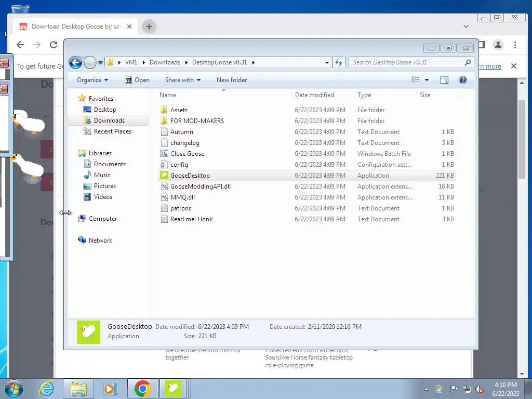This screenshot has width=532, height=399.
Task: Click New folder in toolbar
Action: [232, 80]
